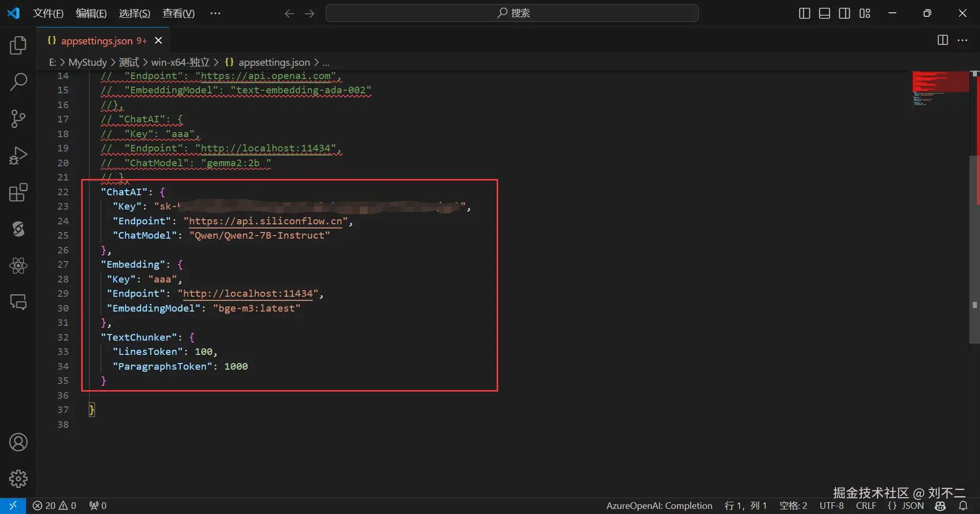Viewport: 980px width, 514px height.
Task: Open the React atom icon panel
Action: 18,265
